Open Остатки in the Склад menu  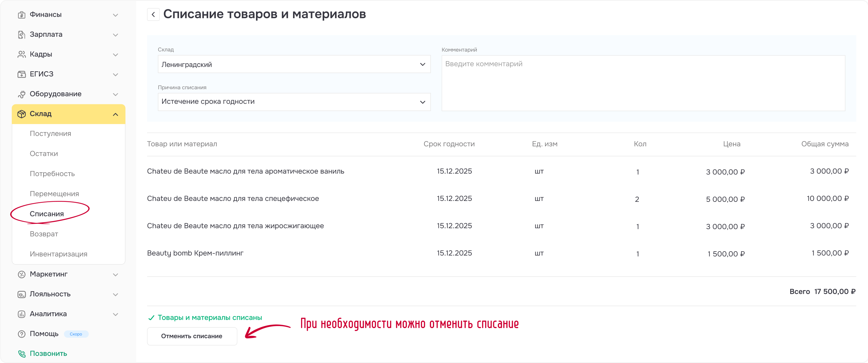44,153
